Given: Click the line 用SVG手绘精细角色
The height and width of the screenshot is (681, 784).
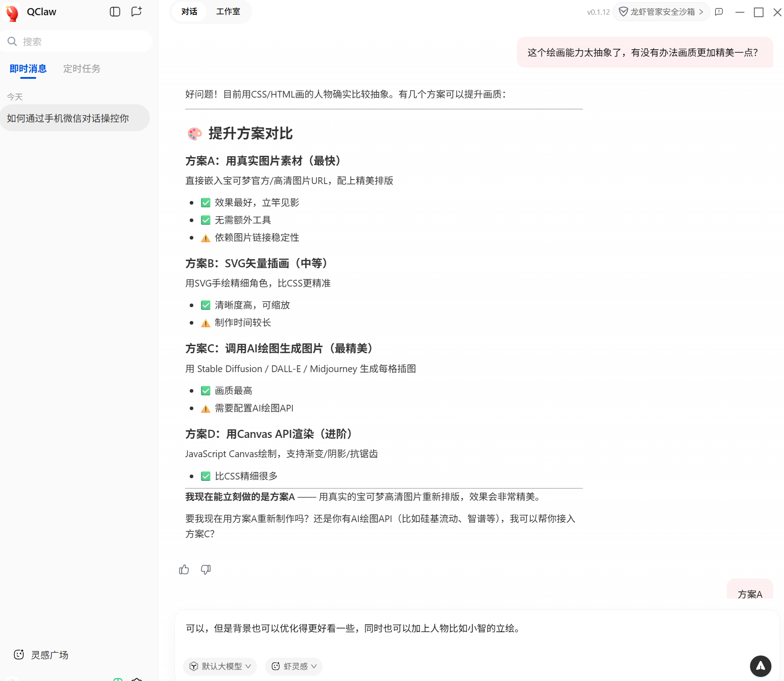Looking at the screenshot, I should [258, 283].
